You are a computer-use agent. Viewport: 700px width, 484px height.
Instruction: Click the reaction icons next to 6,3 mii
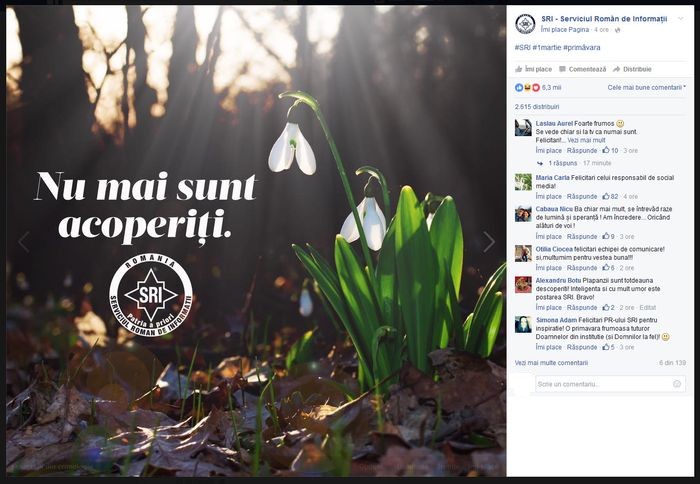click(527, 88)
